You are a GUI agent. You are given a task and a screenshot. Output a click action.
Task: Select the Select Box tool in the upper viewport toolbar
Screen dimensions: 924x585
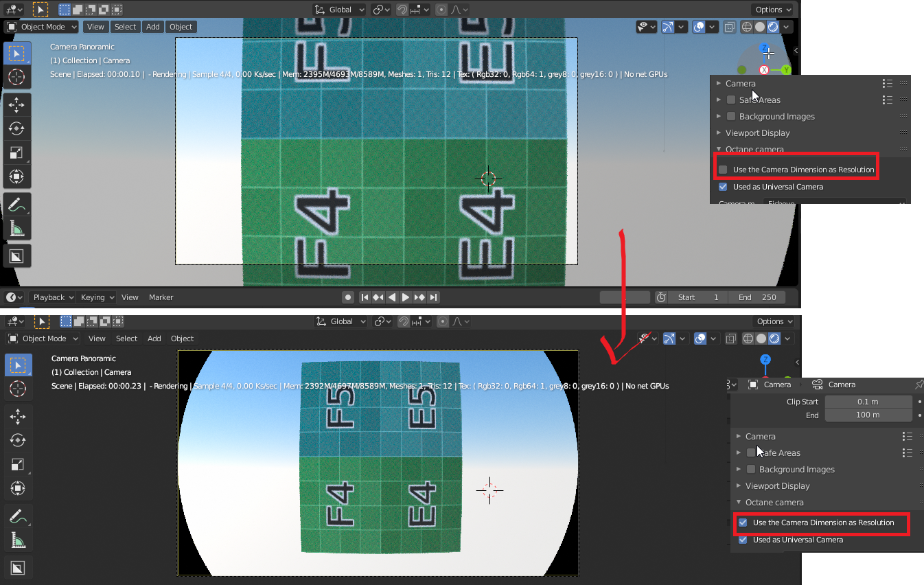(x=17, y=54)
